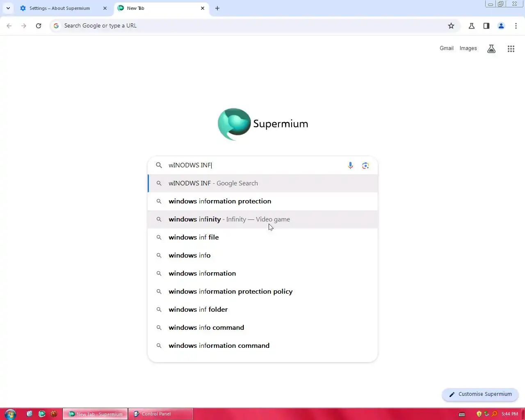Click the Customise Supermium button

(480, 394)
